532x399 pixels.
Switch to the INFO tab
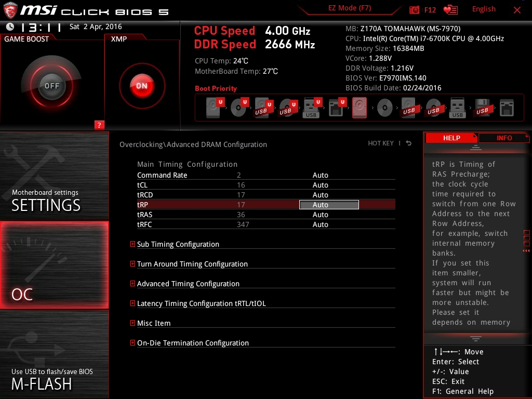tap(504, 138)
